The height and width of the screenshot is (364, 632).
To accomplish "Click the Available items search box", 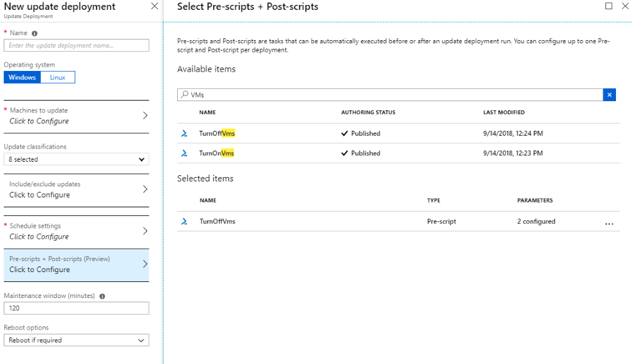I will coord(390,95).
